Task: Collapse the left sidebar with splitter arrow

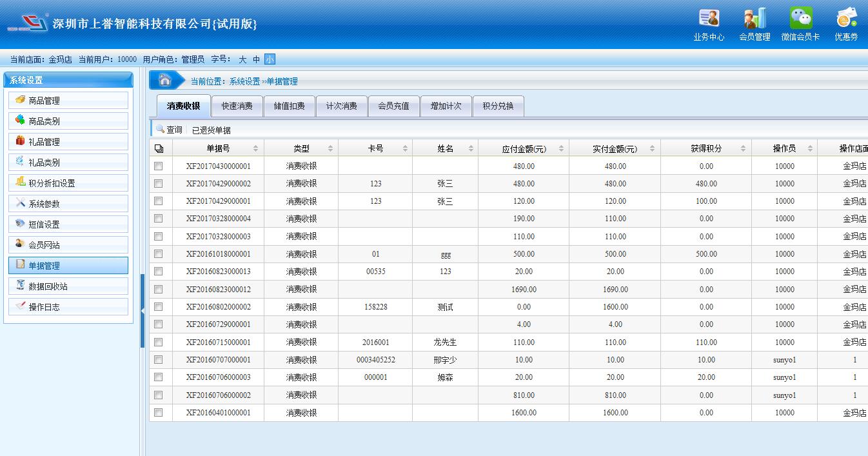Action: [x=142, y=311]
